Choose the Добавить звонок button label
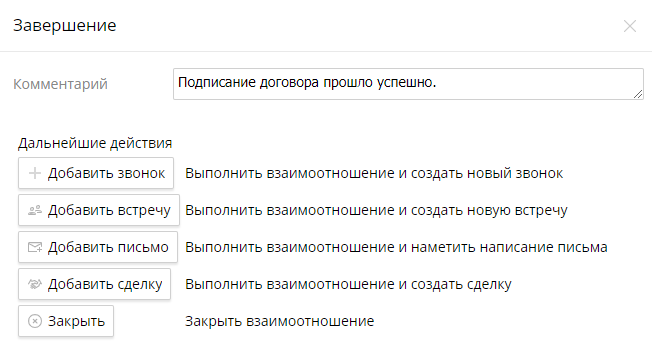Screen dimensions: 652x361 [106, 173]
